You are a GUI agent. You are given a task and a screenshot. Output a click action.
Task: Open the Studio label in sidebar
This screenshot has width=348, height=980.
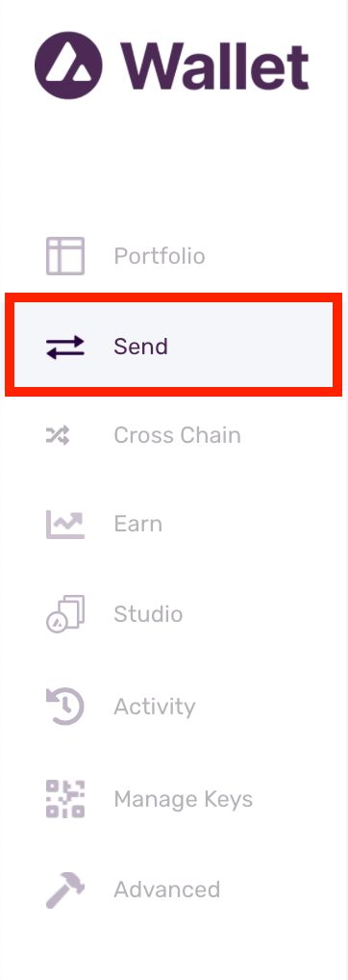click(148, 614)
